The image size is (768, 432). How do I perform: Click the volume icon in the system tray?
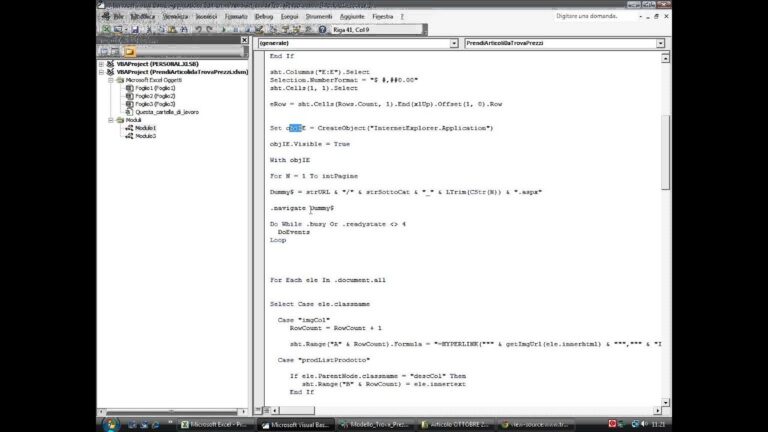click(x=645, y=424)
